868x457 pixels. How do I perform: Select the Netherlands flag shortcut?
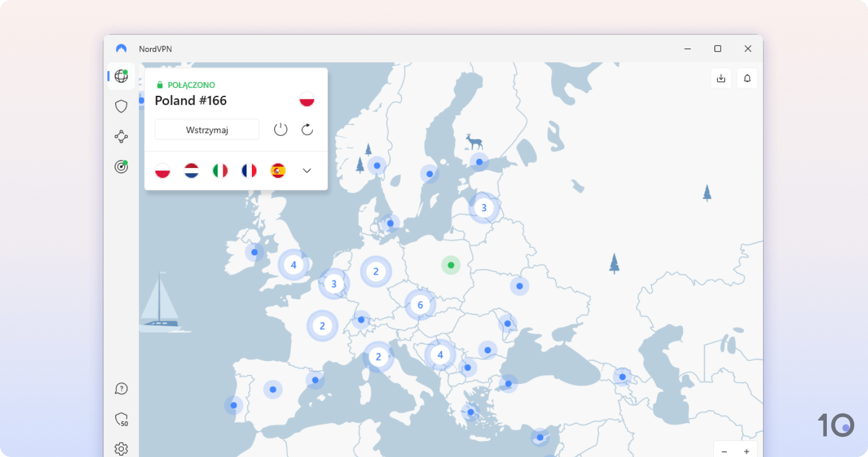pyautogui.click(x=191, y=170)
